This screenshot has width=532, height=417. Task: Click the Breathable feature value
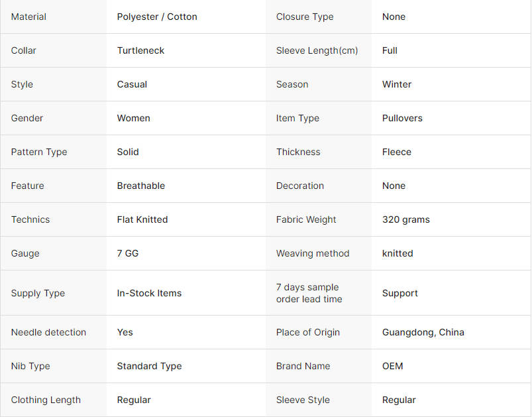[x=141, y=186]
